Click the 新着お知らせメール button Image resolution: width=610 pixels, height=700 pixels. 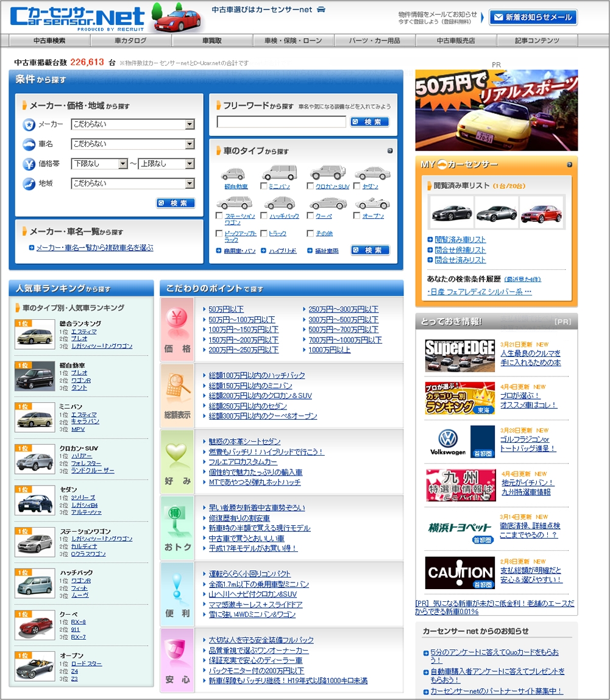533,18
